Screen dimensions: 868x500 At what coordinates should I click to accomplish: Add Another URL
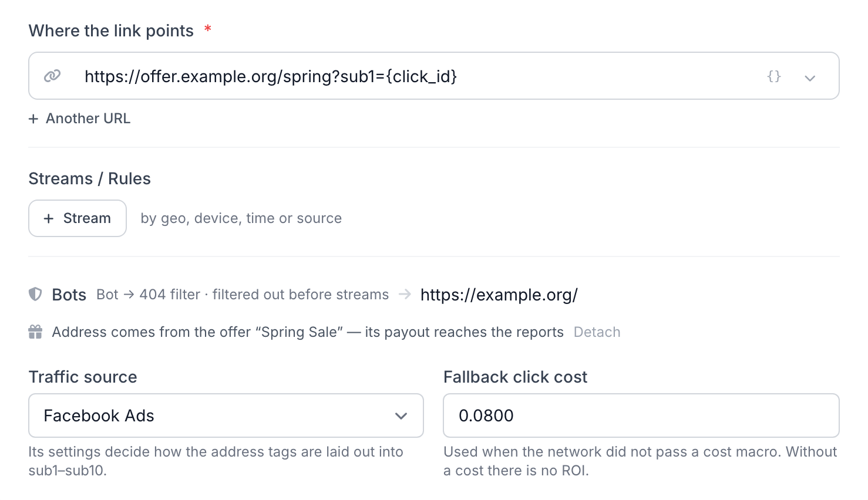(x=80, y=119)
